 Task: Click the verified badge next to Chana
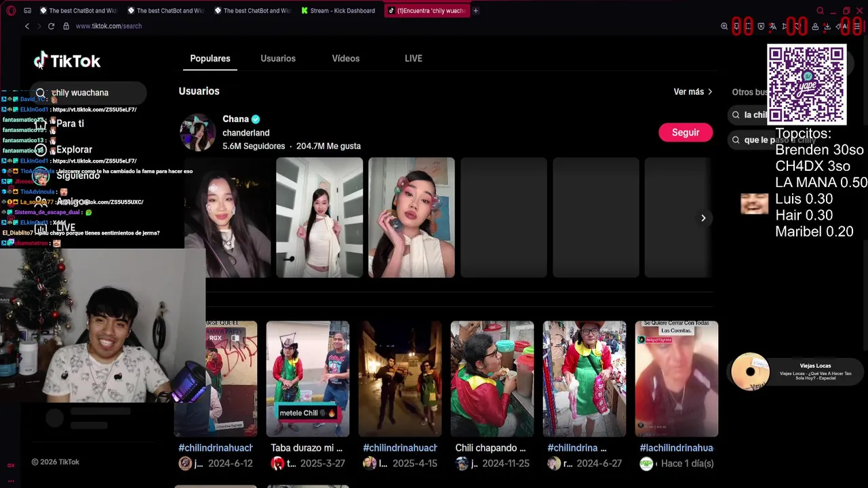coord(256,119)
